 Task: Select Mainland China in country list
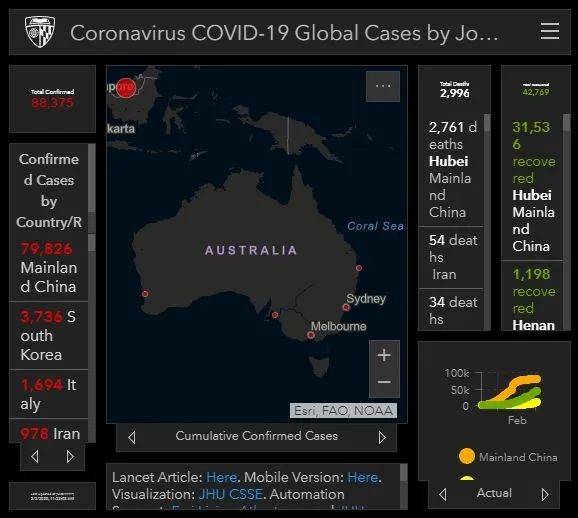pyautogui.click(x=49, y=268)
